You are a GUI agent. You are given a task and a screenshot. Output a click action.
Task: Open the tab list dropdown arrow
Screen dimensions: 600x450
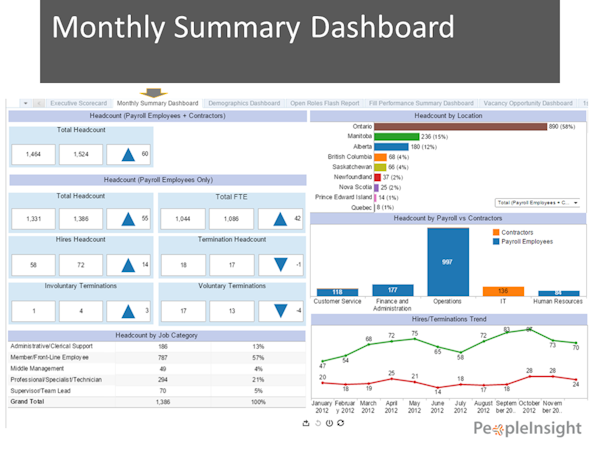click(26, 103)
